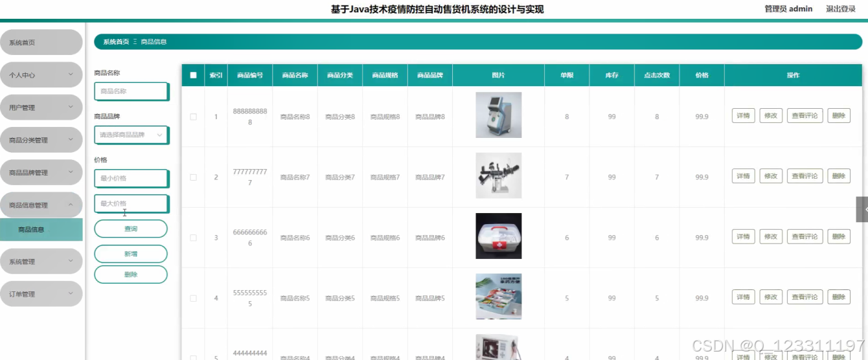Click the 删除 button under 新增
The width and height of the screenshot is (868, 360).
131,275
